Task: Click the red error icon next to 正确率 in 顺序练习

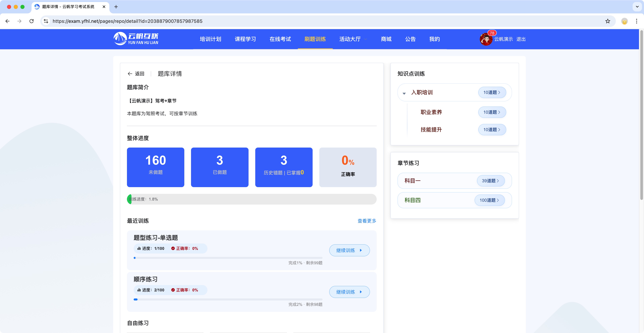Action: (173, 290)
